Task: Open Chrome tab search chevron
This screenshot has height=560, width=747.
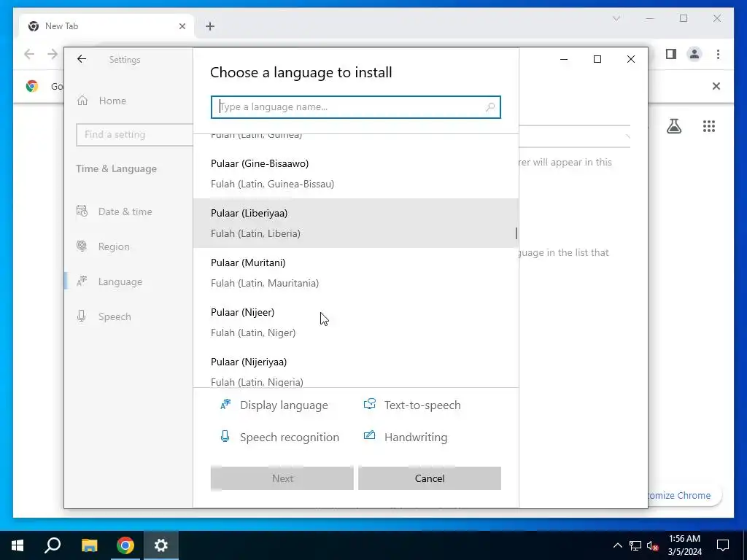Action: [x=616, y=18]
